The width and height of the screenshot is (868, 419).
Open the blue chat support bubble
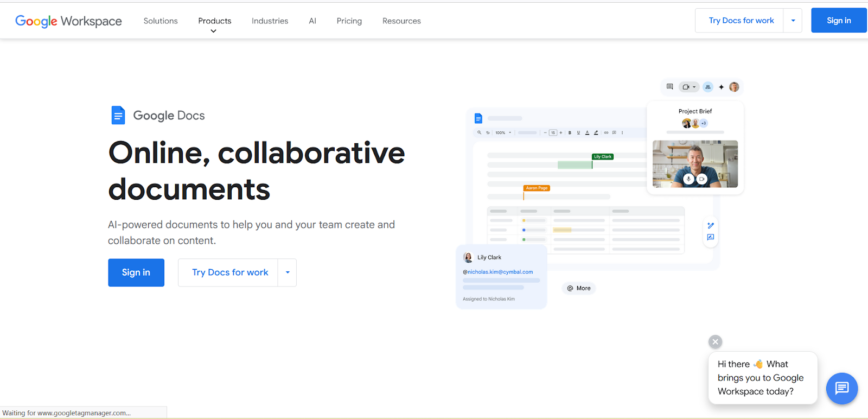coord(842,388)
